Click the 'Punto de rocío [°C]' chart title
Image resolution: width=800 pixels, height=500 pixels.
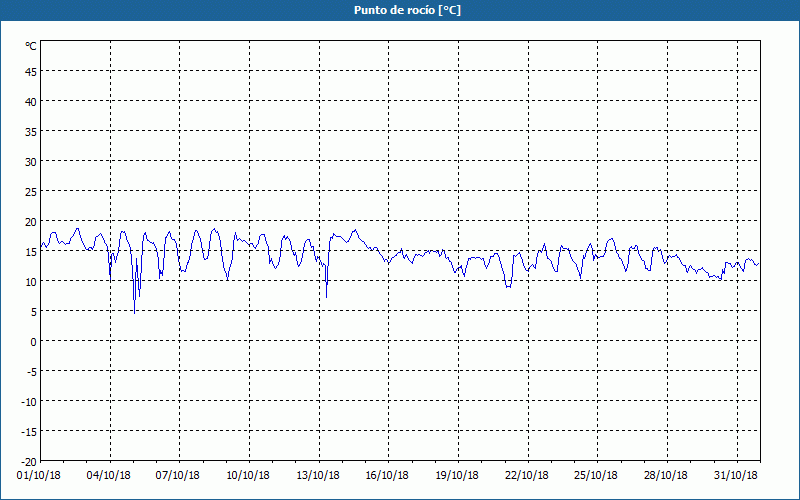pyautogui.click(x=407, y=10)
